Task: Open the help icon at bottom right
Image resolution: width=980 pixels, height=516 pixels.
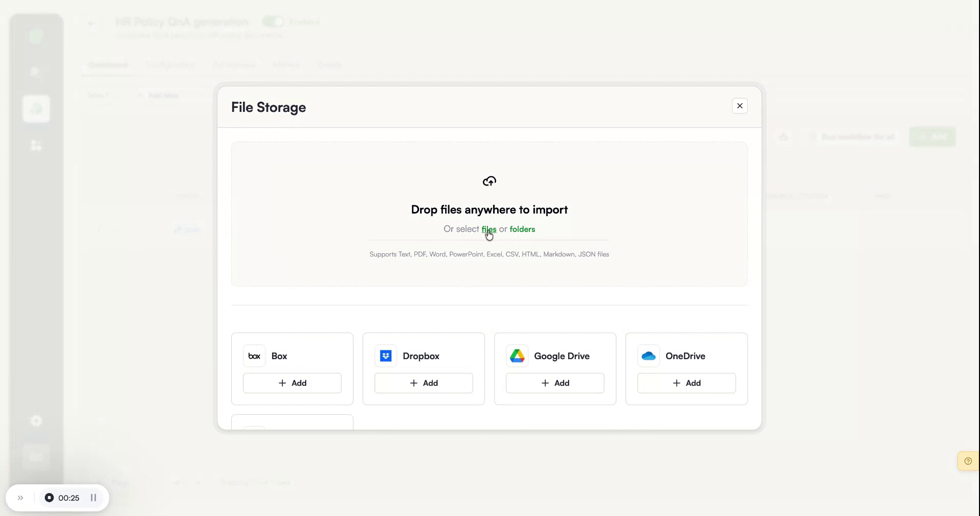Action: pyautogui.click(x=967, y=461)
